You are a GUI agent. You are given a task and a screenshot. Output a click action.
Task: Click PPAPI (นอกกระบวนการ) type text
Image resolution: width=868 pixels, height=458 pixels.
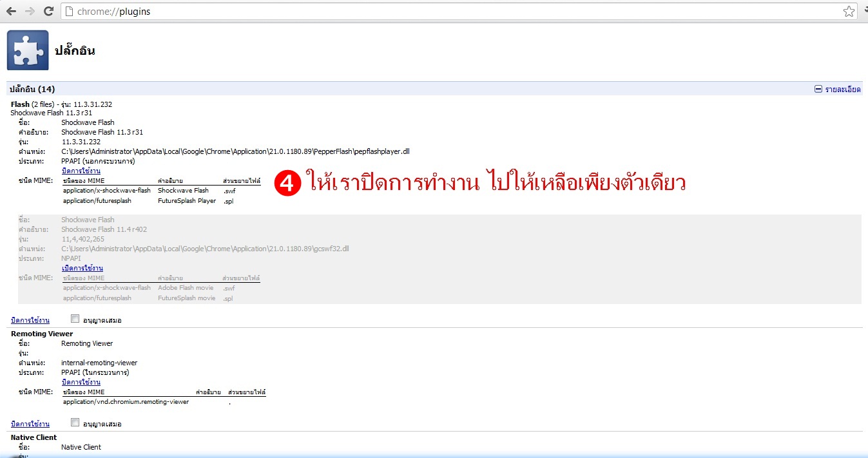point(98,161)
